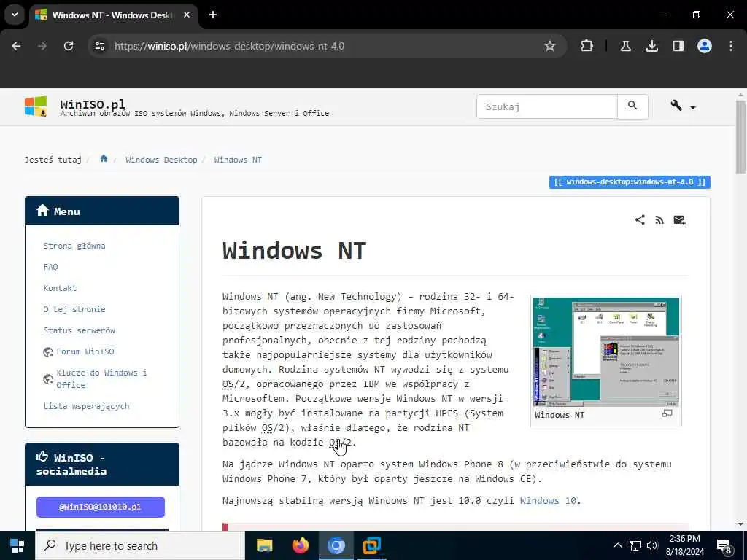Click the volume speaker tray icon
Viewport: 747px width, 560px height.
(x=652, y=545)
